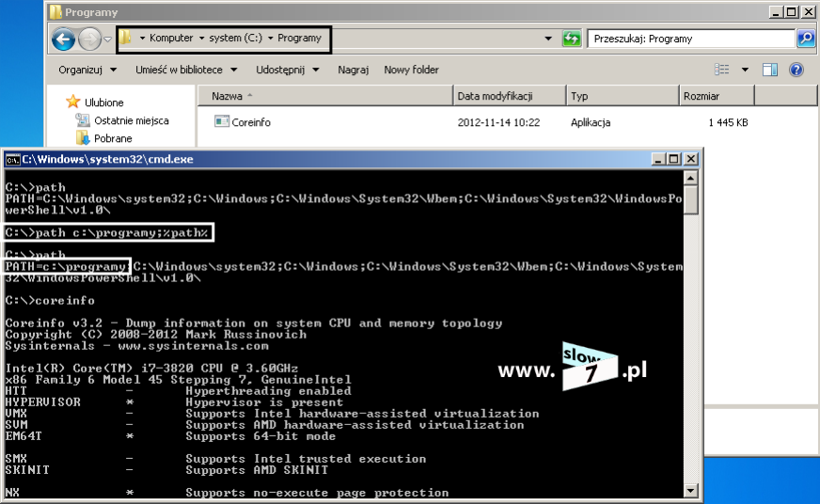Click the cmd.exe title bar icon
820x504 pixels.
tap(12, 160)
